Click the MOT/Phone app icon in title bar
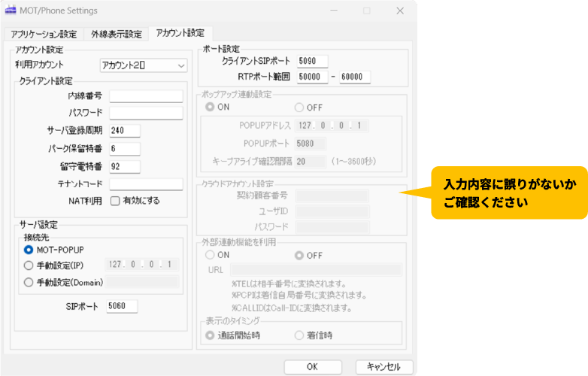588x376 pixels. 10,10
